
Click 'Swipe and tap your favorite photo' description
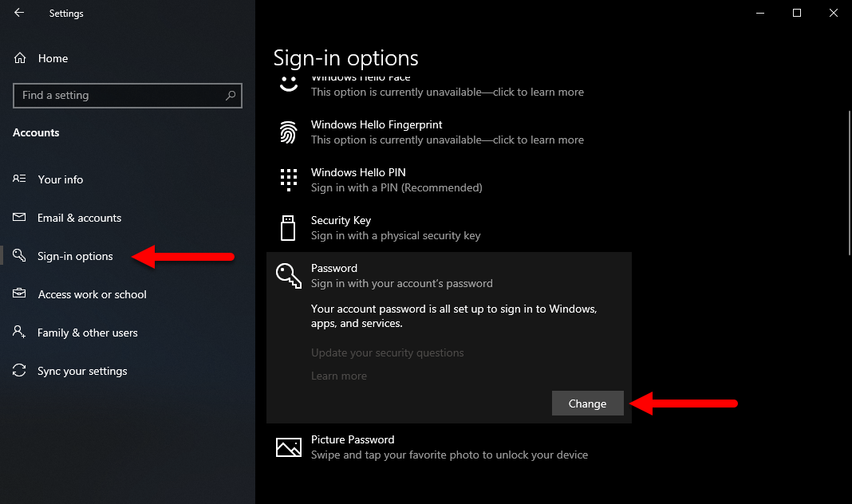pyautogui.click(x=449, y=455)
